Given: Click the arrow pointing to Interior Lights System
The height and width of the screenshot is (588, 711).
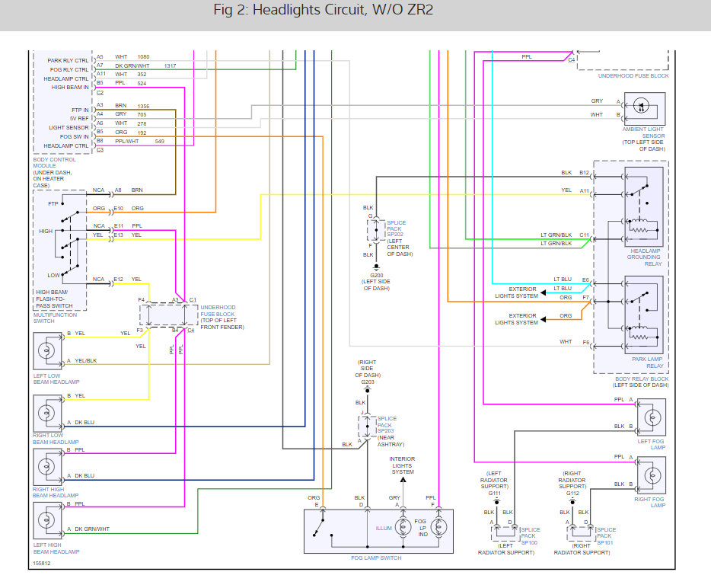Looking at the screenshot, I should tap(403, 480).
